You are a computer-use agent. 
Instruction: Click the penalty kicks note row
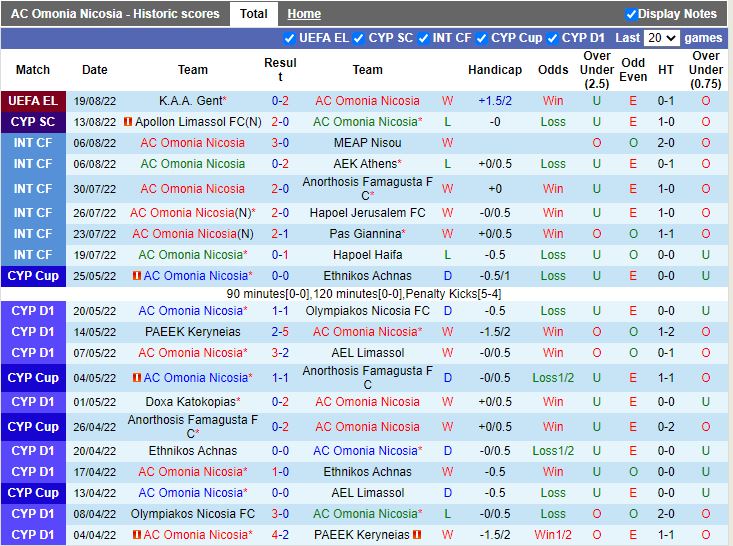[364, 294]
